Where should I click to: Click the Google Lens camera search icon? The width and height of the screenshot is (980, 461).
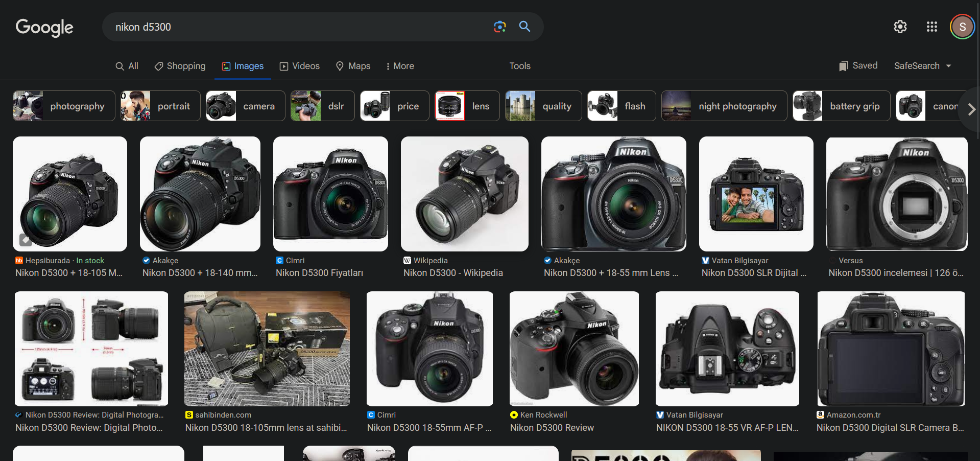pyautogui.click(x=499, y=27)
